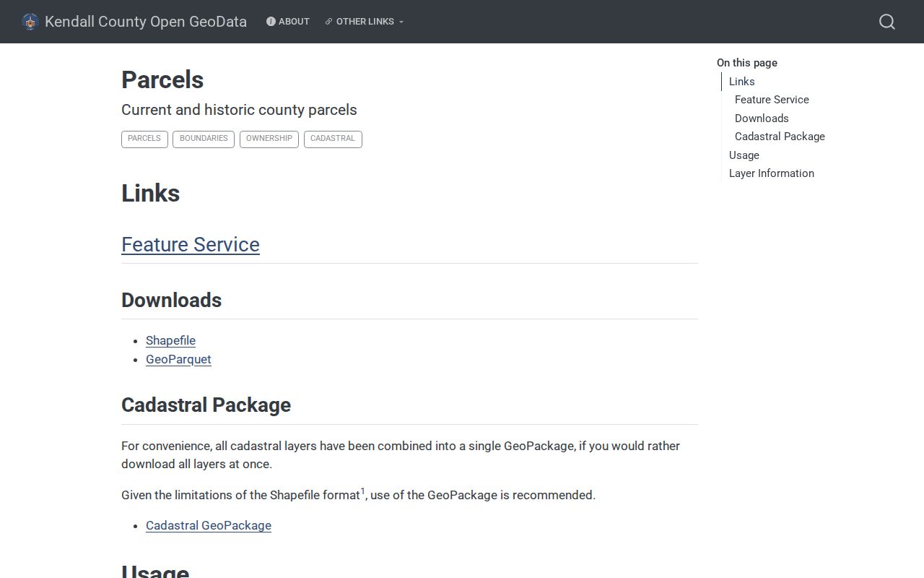
Task: Click the About info icon
Action: coord(271,22)
